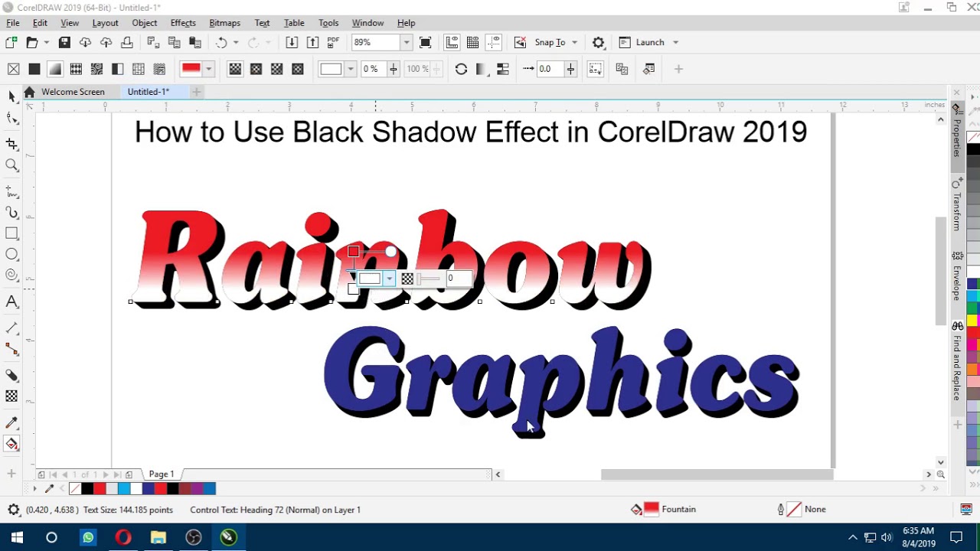Click the New document icon
The image size is (980, 551).
point(11,42)
